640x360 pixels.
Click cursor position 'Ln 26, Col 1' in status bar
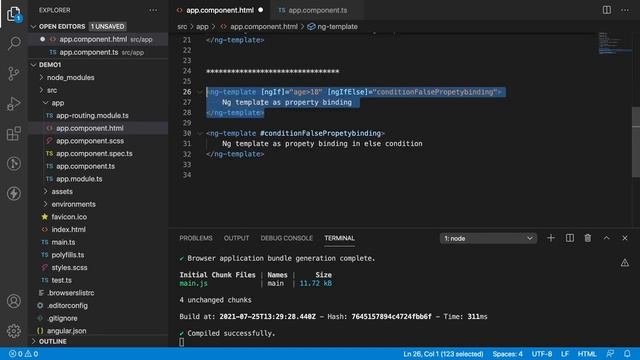[443, 354]
